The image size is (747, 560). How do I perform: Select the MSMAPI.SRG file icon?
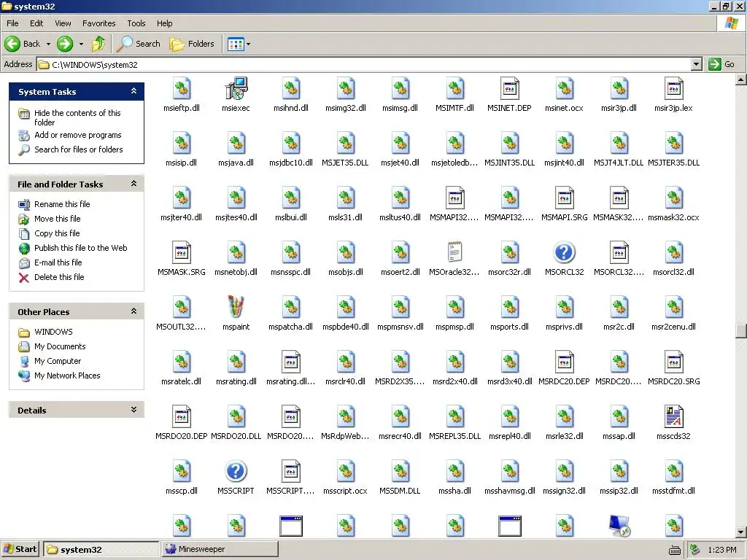click(x=564, y=198)
